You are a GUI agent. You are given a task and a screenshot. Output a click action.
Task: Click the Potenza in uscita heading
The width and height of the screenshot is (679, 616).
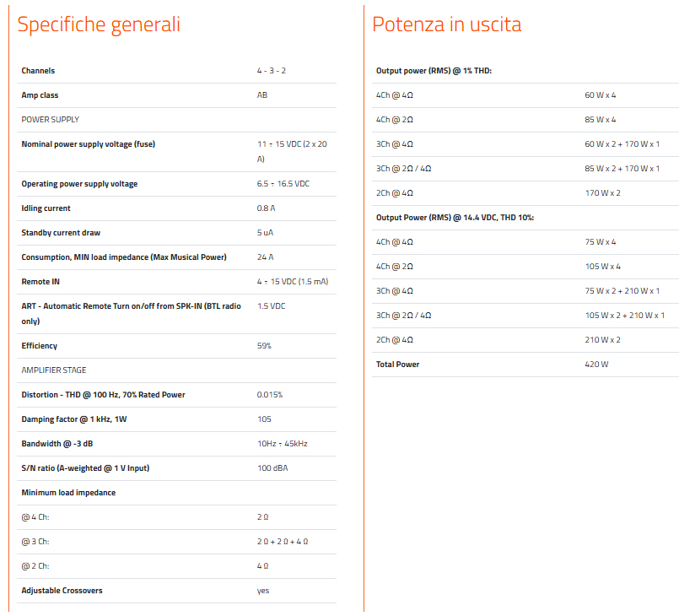click(446, 24)
